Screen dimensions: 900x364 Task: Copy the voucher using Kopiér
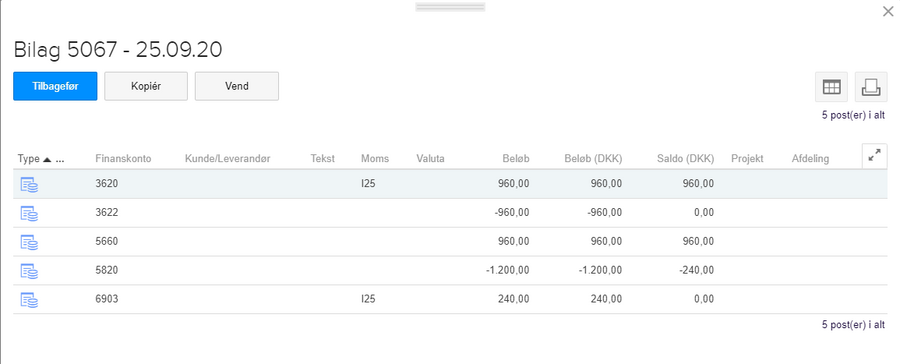[146, 86]
